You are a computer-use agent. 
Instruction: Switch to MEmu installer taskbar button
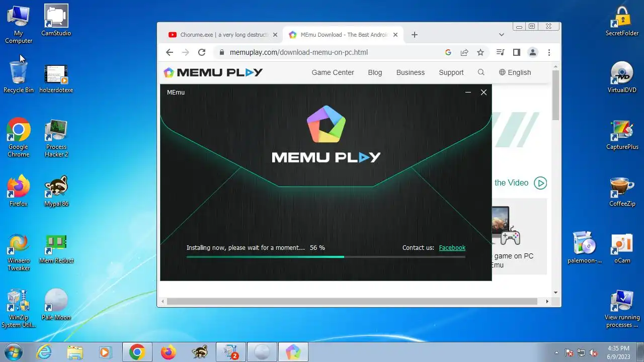click(x=293, y=352)
